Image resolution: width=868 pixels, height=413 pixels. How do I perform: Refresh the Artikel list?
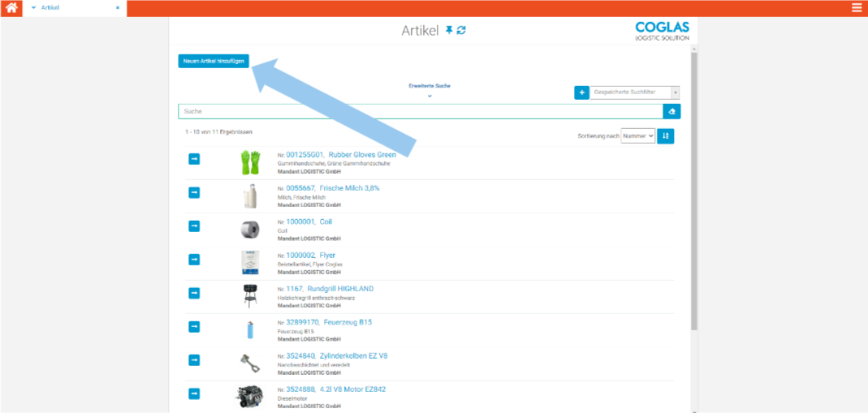coord(461,30)
